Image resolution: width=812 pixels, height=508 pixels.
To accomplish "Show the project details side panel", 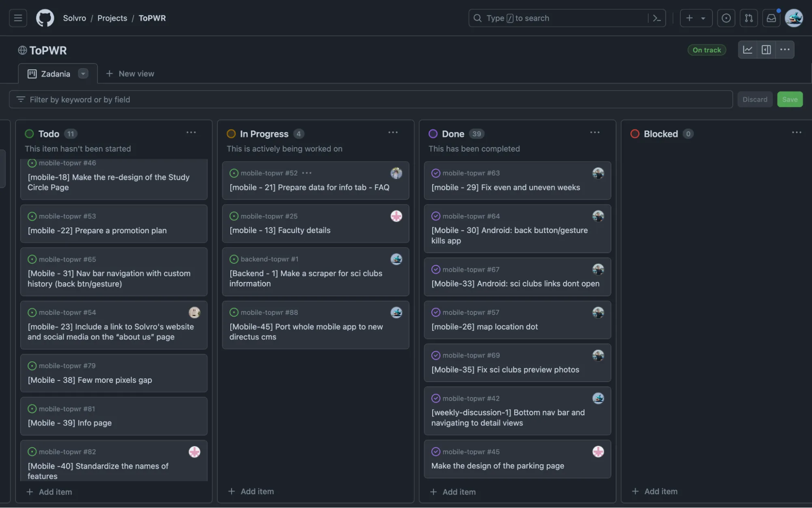I will 766,50.
